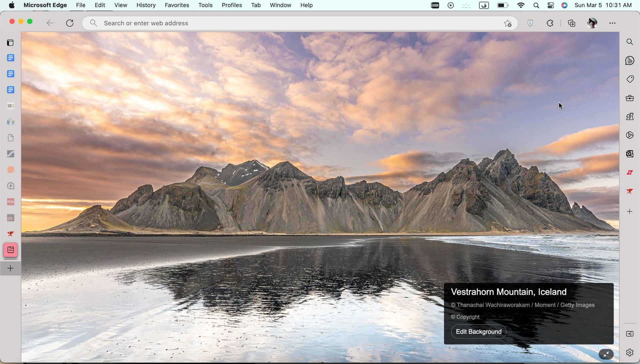Viewport: 640px width, 364px height.
Task: Click the Edit Background button
Action: (x=478, y=332)
